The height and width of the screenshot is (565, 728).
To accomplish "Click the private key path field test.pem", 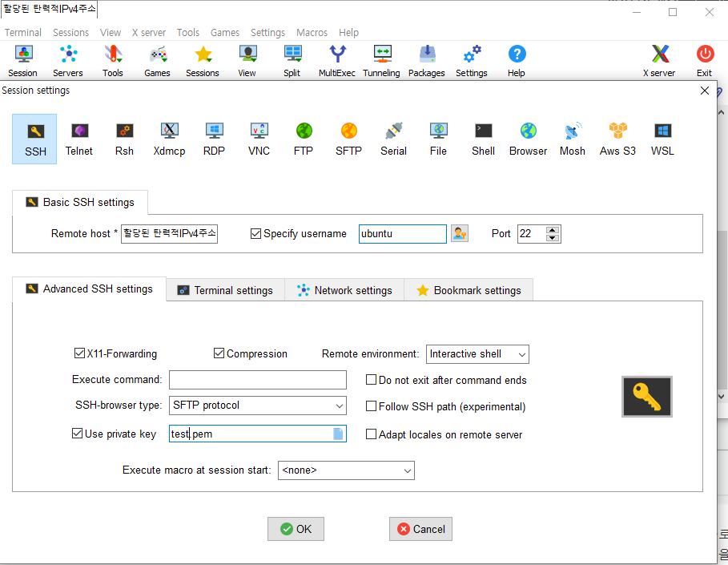I will [x=258, y=434].
